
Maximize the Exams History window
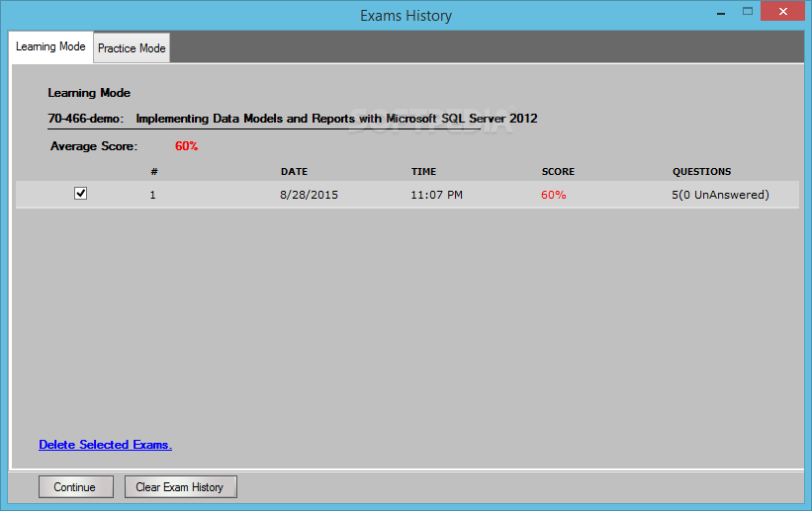748,12
